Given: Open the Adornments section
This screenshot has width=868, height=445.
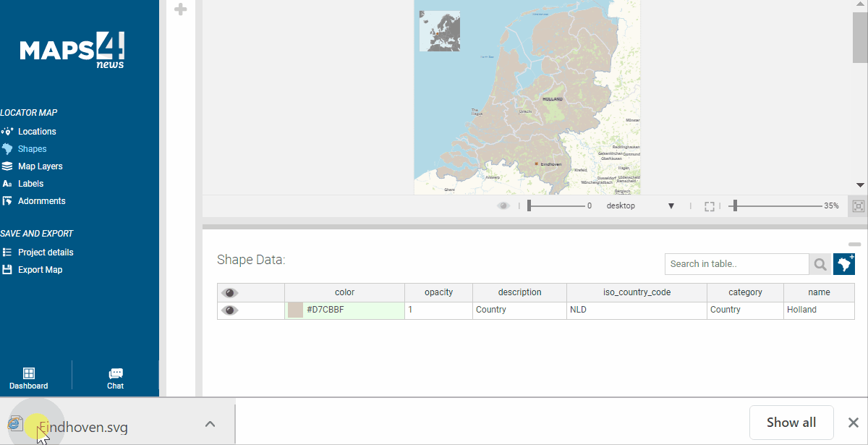Looking at the screenshot, I should click(x=42, y=201).
